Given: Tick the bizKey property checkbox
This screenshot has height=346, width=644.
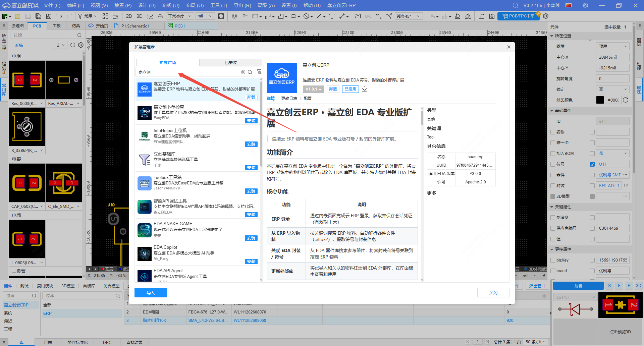Looking at the screenshot, I should pos(553,260).
